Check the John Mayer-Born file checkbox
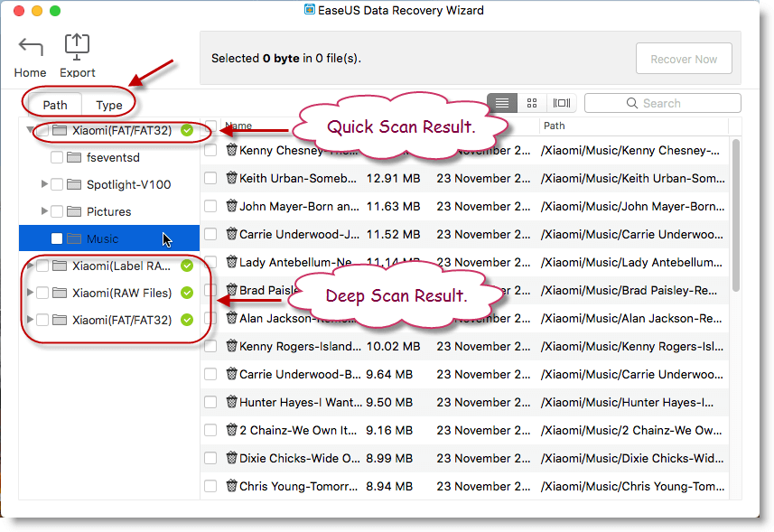 point(210,206)
